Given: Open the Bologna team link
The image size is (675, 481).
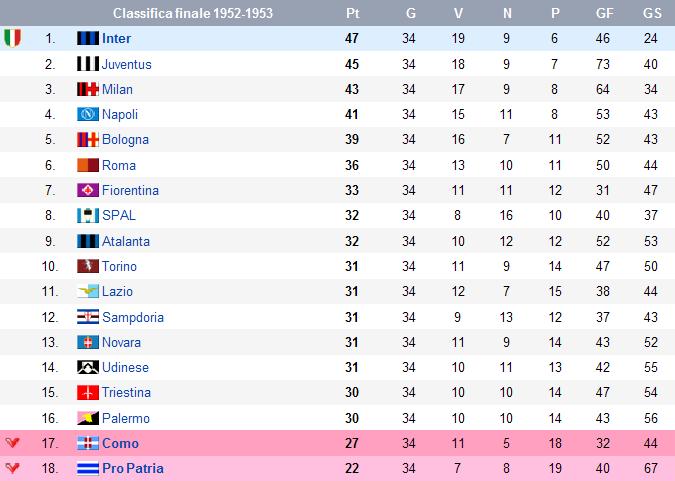Looking at the screenshot, I should tap(125, 140).
